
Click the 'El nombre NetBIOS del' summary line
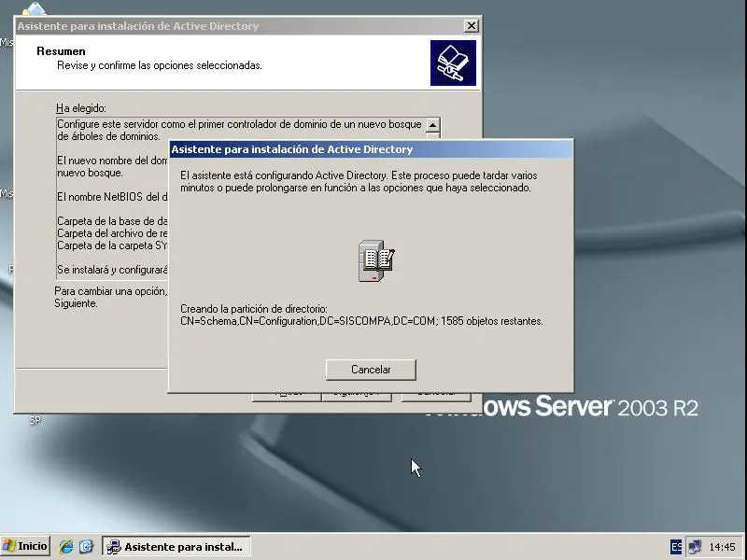(x=112, y=197)
